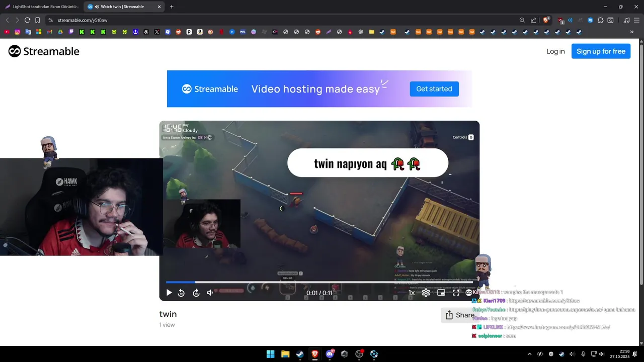644x362 pixels.
Task: Hit Get started in banner
Action: click(434, 89)
